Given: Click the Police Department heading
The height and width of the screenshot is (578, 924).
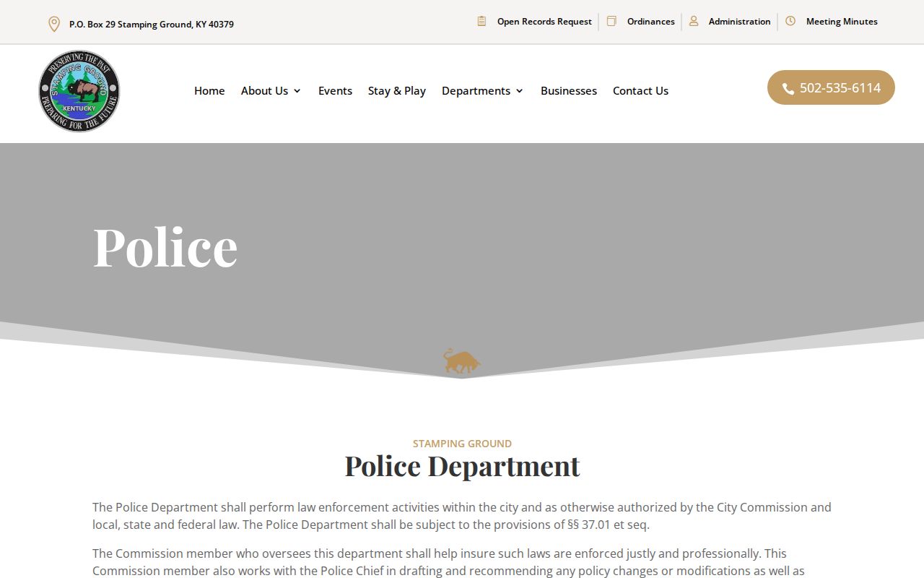Looking at the screenshot, I should pyautogui.click(x=462, y=466).
